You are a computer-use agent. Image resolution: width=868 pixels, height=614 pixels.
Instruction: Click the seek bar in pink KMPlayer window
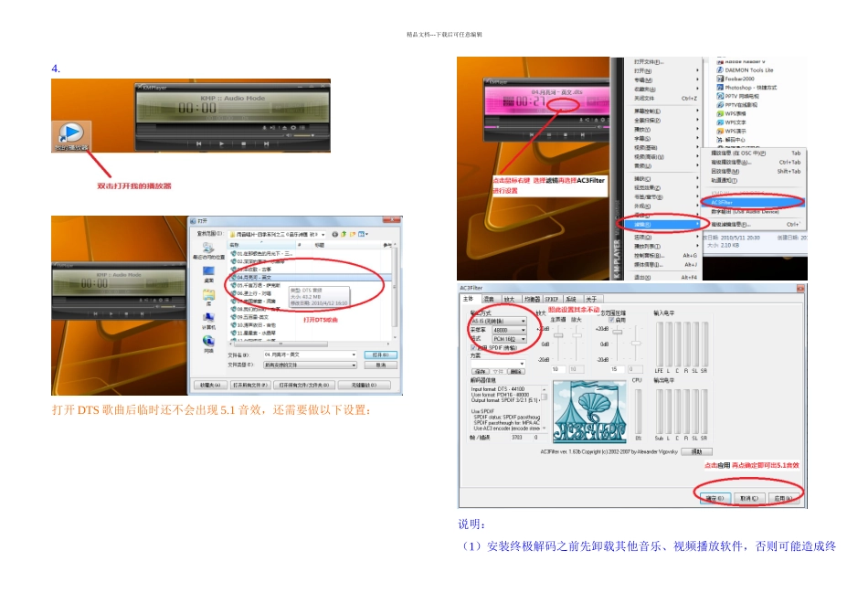click(543, 127)
